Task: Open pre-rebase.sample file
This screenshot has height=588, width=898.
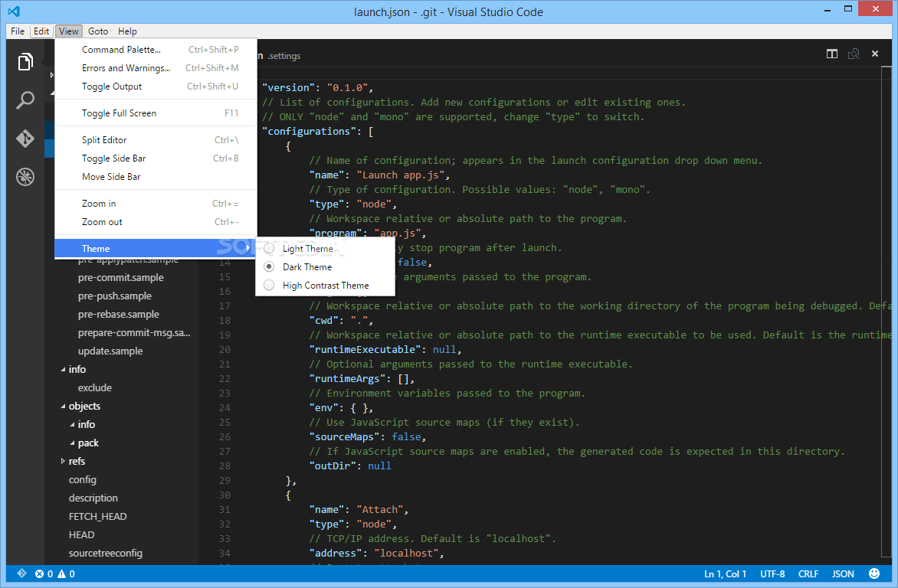Action: point(119,315)
